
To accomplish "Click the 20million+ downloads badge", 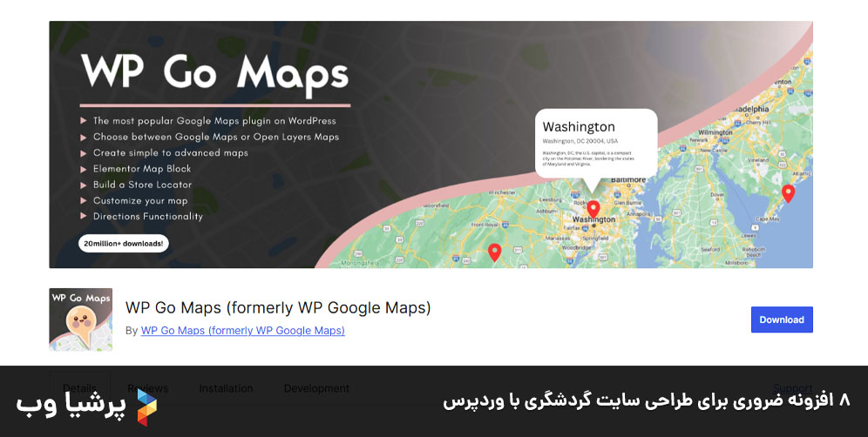I will (123, 244).
